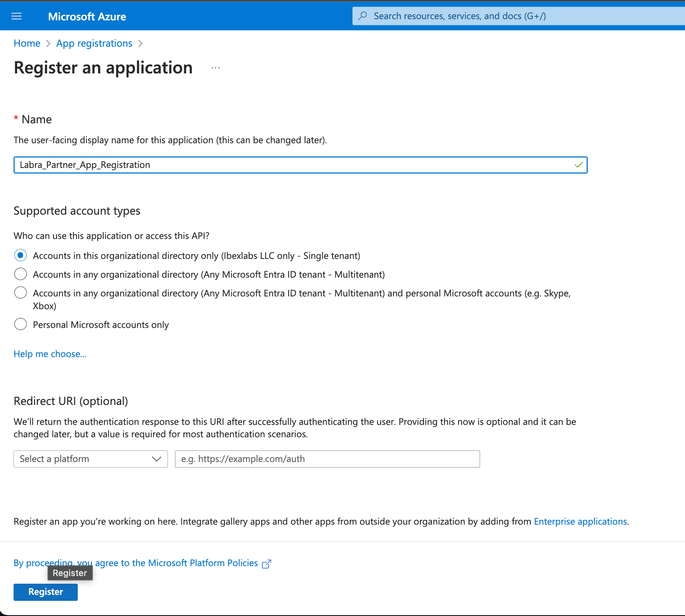
Task: Open the Azure portal hamburger menu
Action: [16, 16]
